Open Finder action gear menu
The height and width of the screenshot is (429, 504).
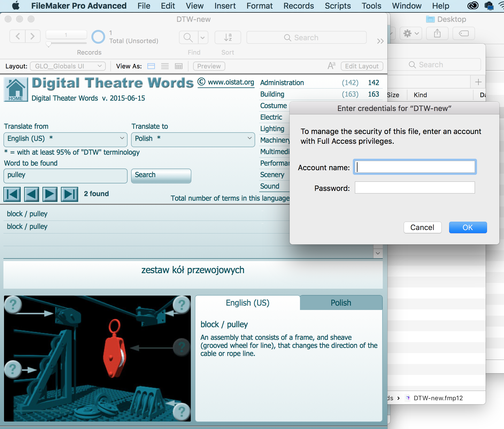click(411, 33)
